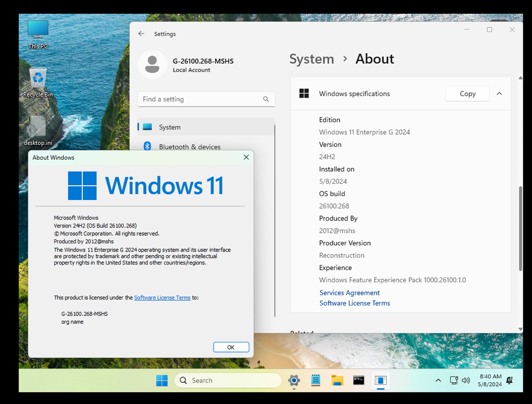Screen dimensions: 532x404
Task: Click the user account avatar in Settings
Action: (x=152, y=65)
